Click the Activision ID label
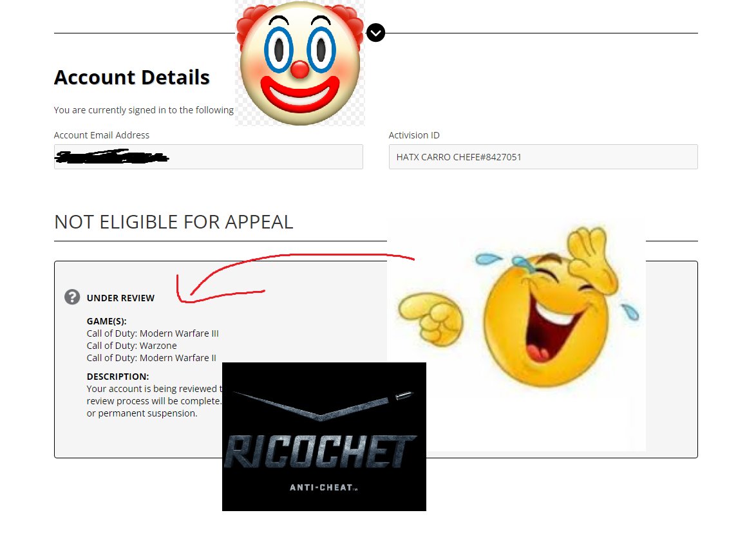This screenshot has height=533, width=756. point(414,135)
